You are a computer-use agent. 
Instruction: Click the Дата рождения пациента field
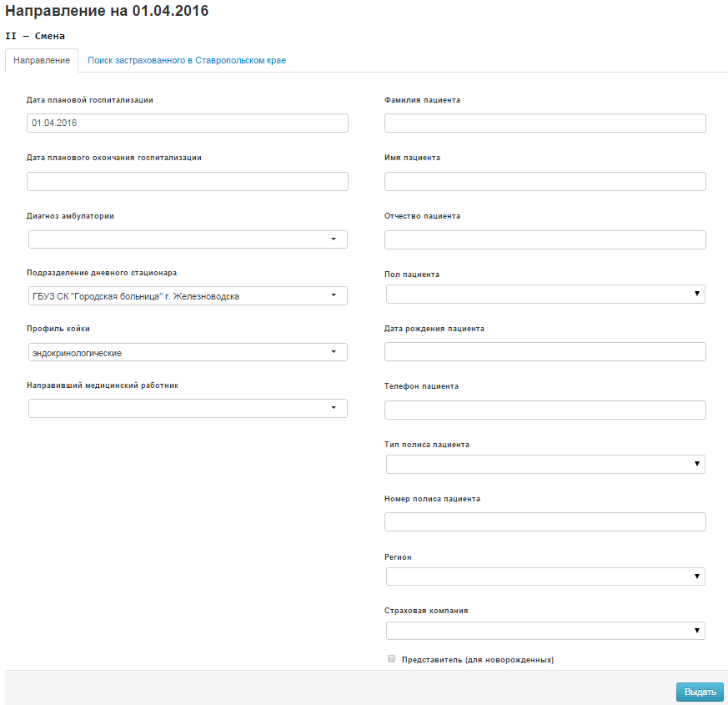545,351
